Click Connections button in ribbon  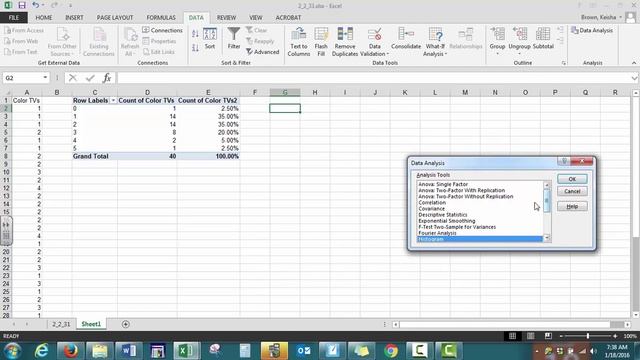tap(162, 30)
